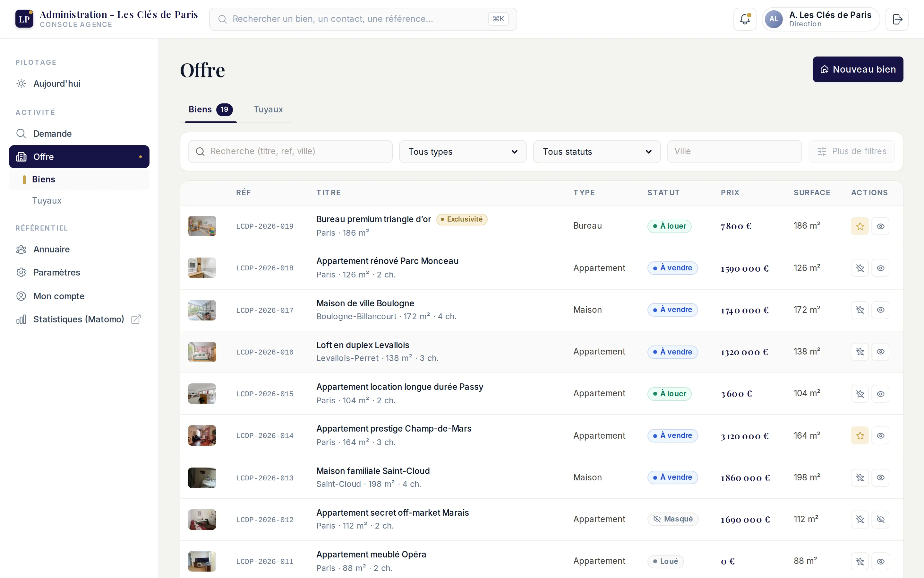The image size is (924, 578).
Task: Star the Appartement meublé Opéra listing
Action: (860, 561)
